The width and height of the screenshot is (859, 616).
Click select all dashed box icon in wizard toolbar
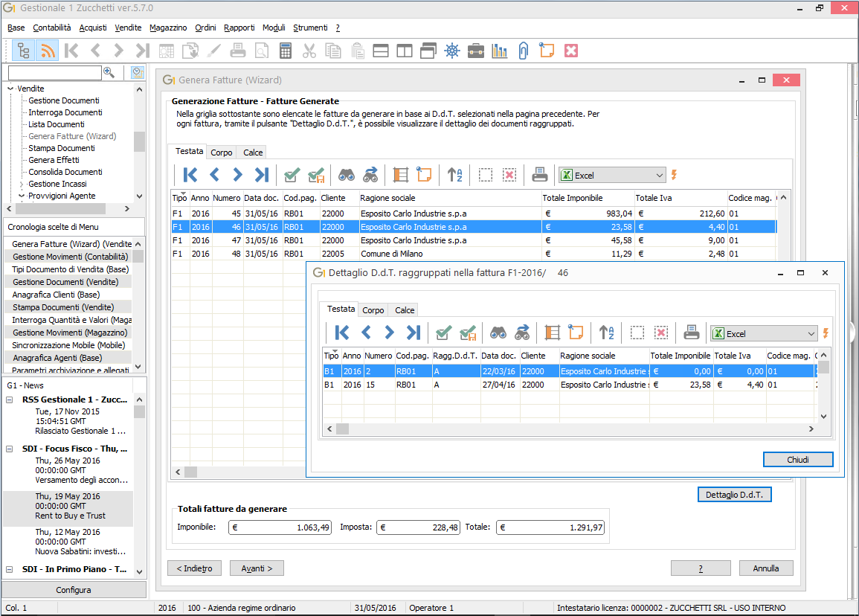[x=486, y=175]
